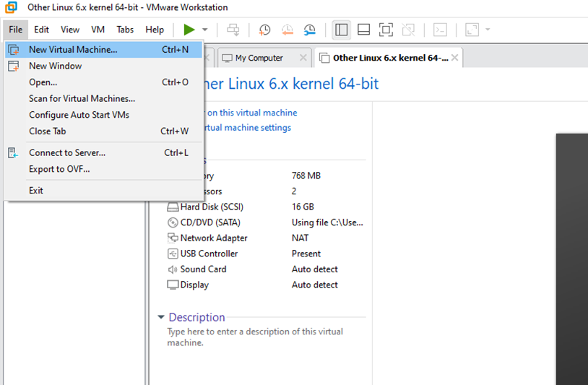Open the VM menu
The height and width of the screenshot is (385, 588).
[x=98, y=30]
